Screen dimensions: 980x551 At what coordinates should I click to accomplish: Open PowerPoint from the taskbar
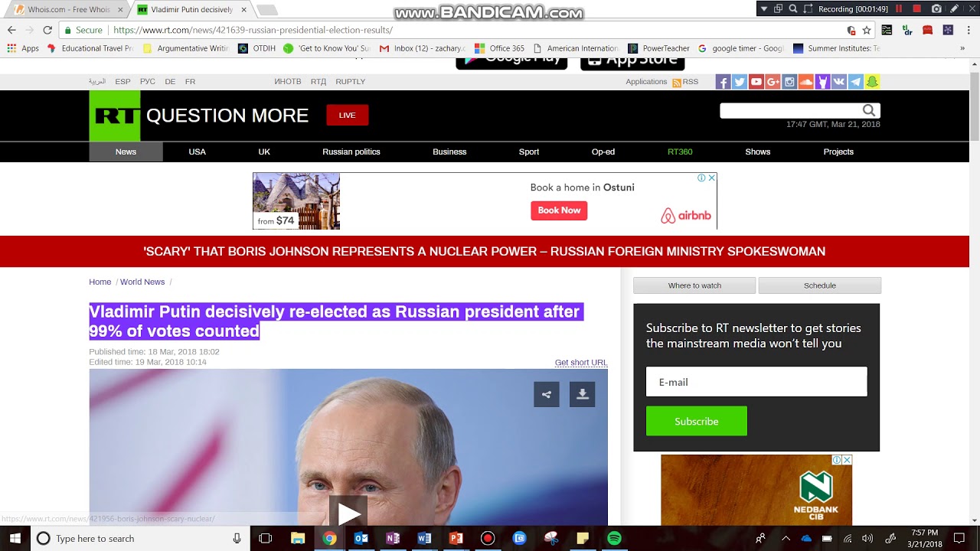click(456, 539)
